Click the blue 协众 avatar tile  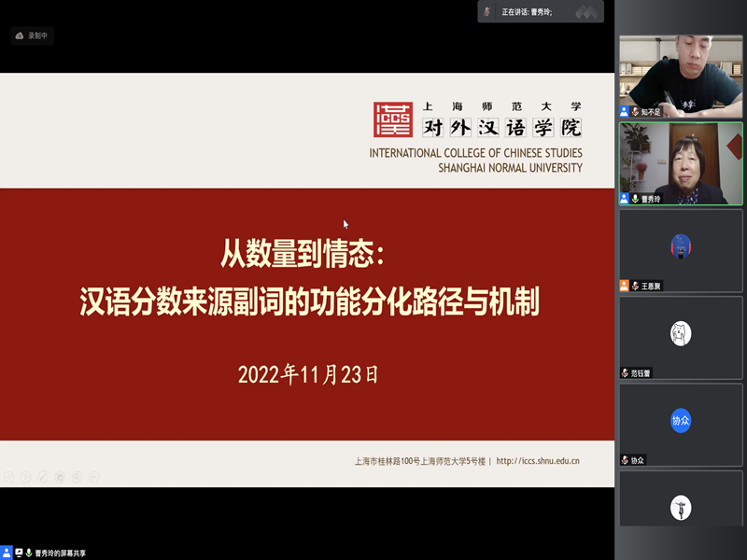pyautogui.click(x=681, y=421)
